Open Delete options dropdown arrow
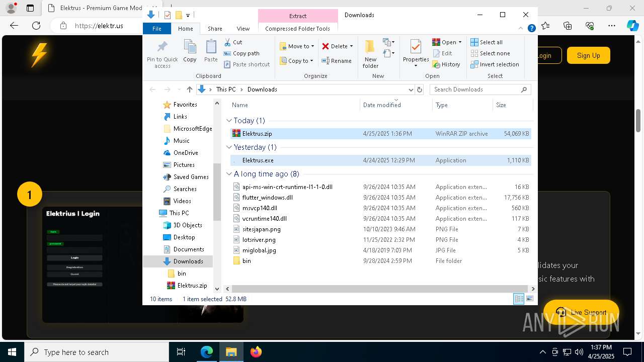Image resolution: width=644 pixels, height=362 pixels. 351,46
